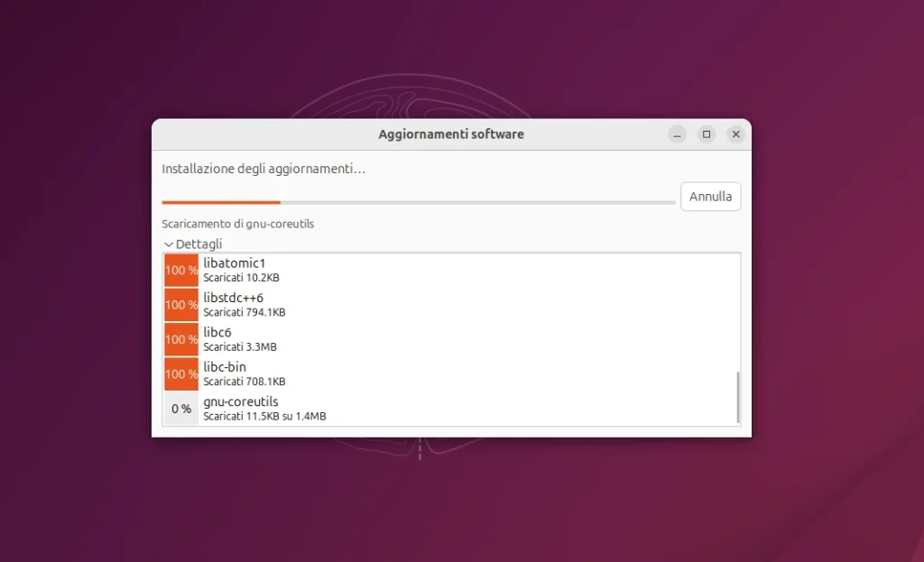Click the Scaricamento di gnu-coreutils status label
Screen dimensions: 924x562
[238, 223]
